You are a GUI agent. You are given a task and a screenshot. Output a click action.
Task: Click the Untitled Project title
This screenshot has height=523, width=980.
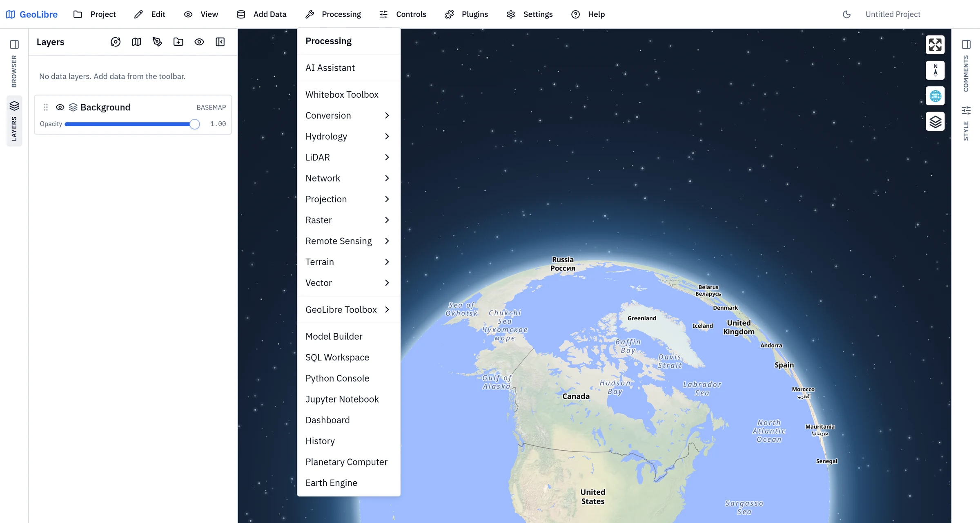(x=893, y=14)
